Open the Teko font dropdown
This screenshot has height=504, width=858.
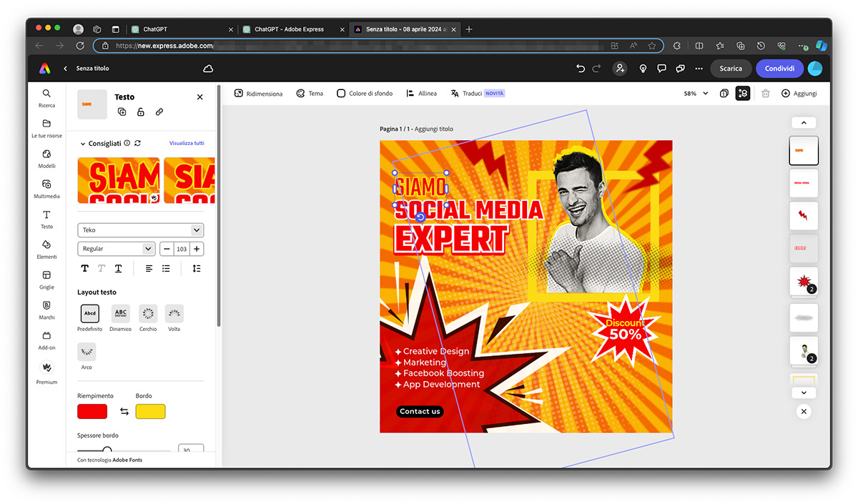pos(141,230)
